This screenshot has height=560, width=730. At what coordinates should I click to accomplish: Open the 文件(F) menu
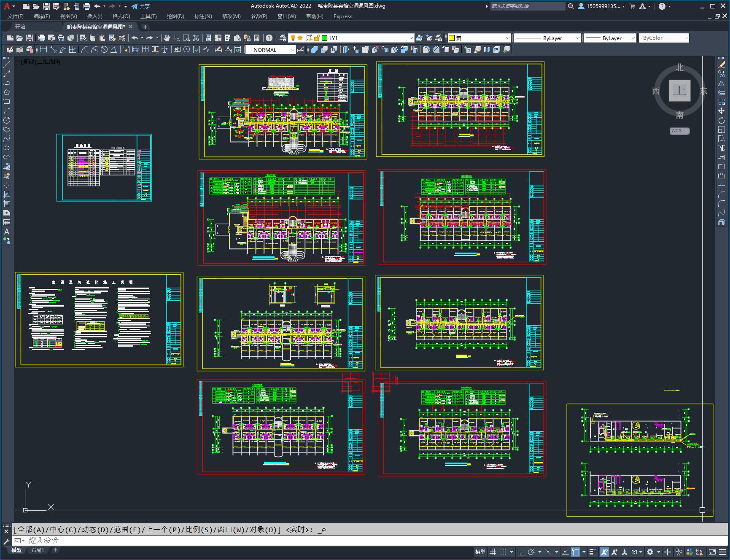click(16, 16)
